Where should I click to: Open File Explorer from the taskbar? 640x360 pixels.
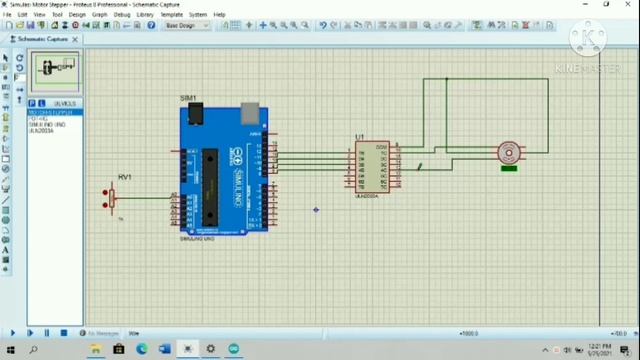point(96,349)
